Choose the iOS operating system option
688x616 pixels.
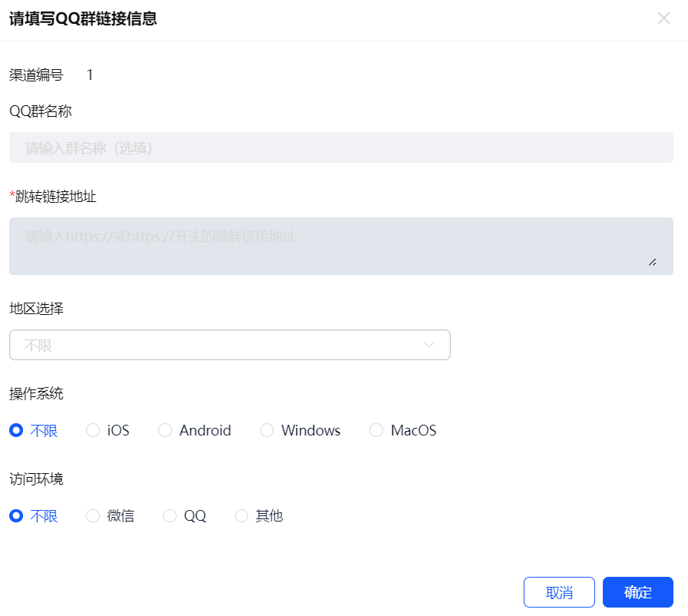(x=93, y=431)
